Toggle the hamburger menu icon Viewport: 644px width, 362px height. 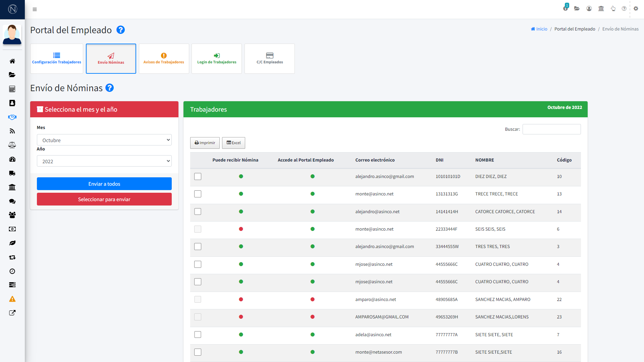click(35, 9)
